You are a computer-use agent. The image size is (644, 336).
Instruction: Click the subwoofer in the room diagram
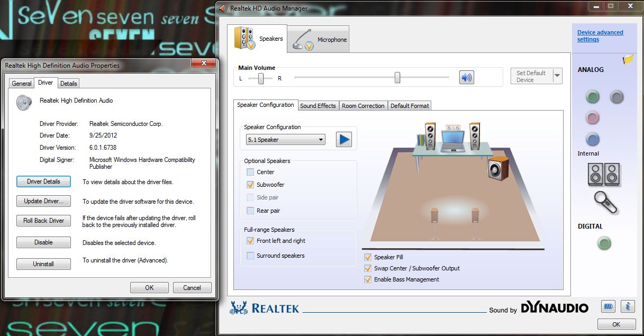pyautogui.click(x=498, y=169)
